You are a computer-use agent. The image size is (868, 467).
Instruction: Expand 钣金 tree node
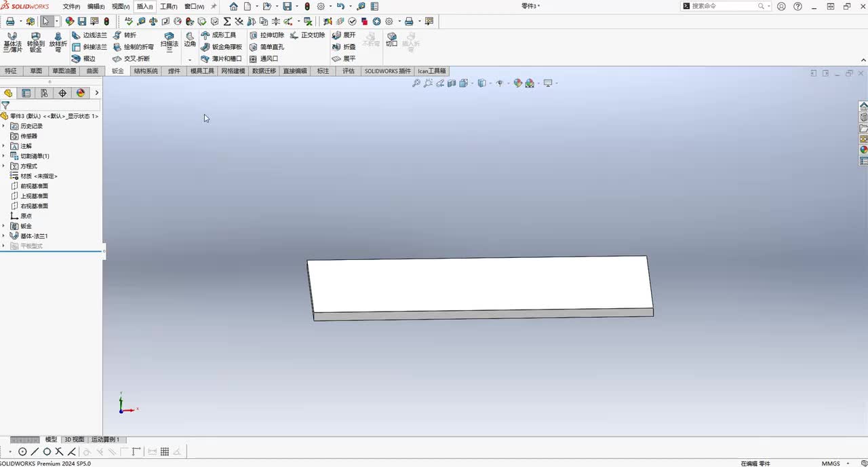[x=3, y=226]
